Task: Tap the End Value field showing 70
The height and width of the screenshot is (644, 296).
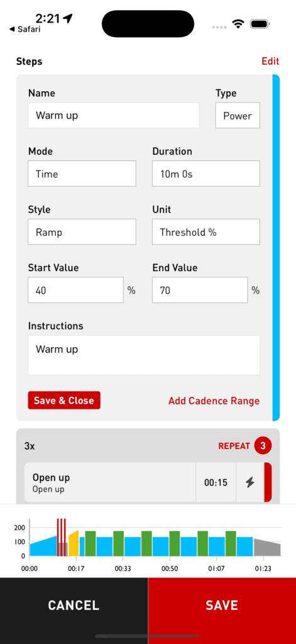Action: [200, 291]
